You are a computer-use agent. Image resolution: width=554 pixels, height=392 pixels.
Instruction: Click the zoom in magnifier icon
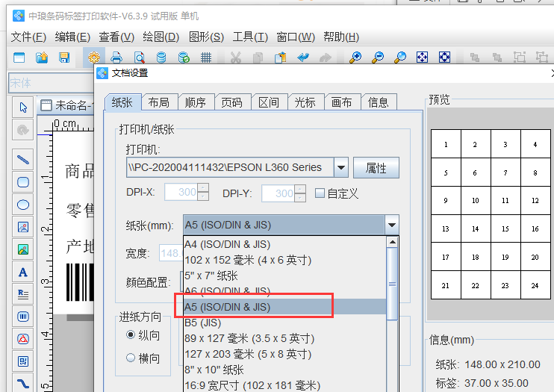click(x=355, y=57)
